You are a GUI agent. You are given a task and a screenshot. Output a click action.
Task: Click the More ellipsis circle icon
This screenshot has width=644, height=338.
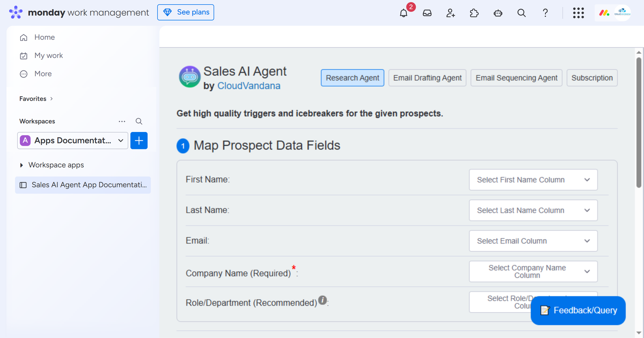coord(24,74)
